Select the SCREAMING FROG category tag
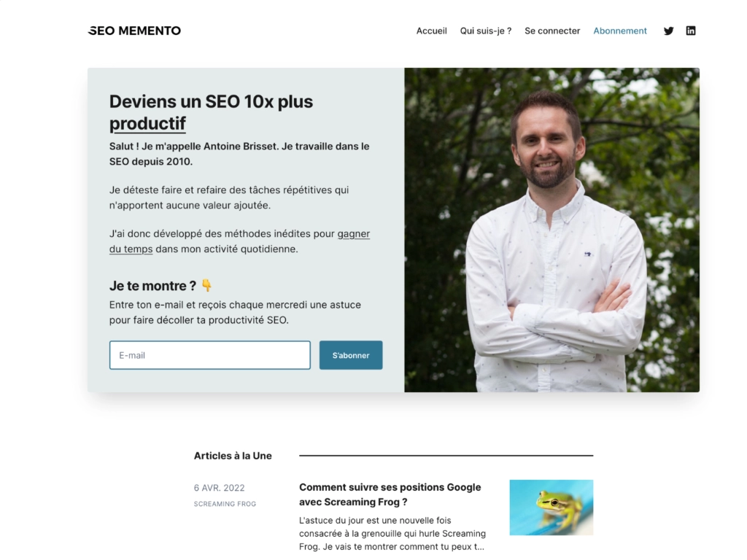The image size is (747, 560). pyautogui.click(x=225, y=504)
